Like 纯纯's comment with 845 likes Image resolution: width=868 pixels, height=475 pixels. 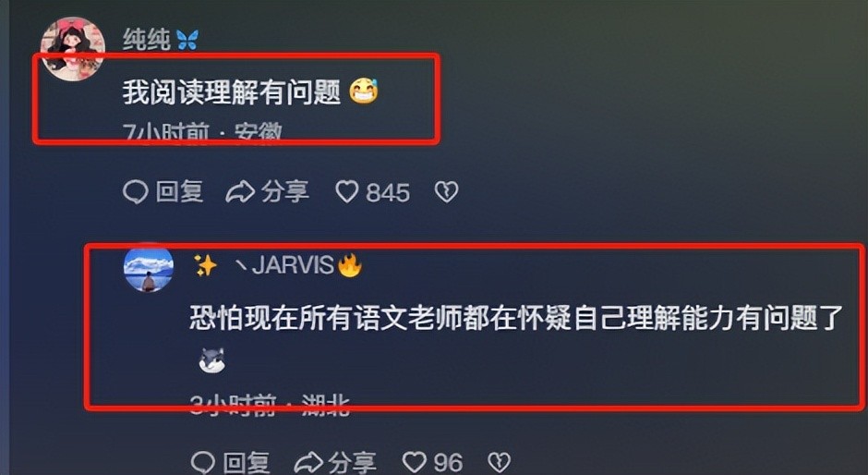[347, 192]
